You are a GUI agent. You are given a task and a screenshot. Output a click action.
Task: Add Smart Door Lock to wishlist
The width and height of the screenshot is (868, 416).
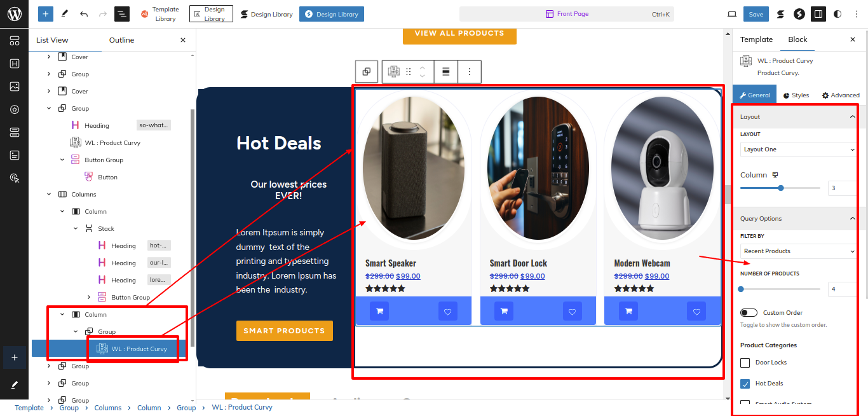point(572,311)
